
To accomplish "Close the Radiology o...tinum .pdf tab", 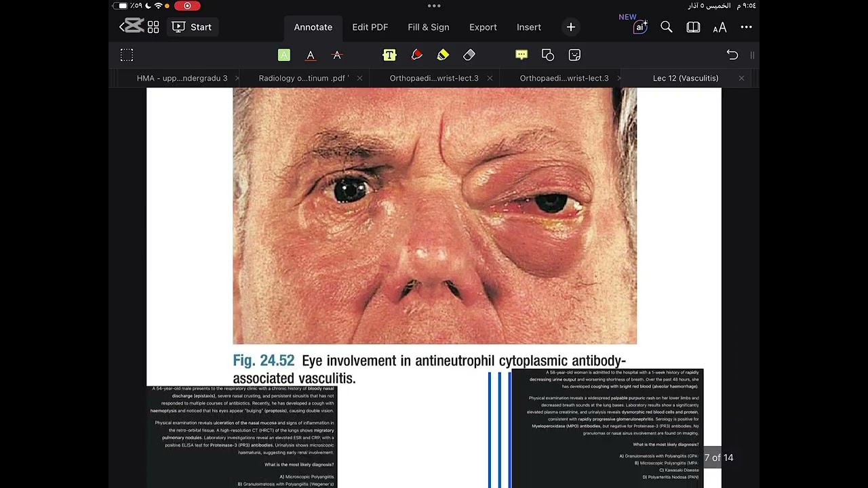I will pyautogui.click(x=359, y=78).
